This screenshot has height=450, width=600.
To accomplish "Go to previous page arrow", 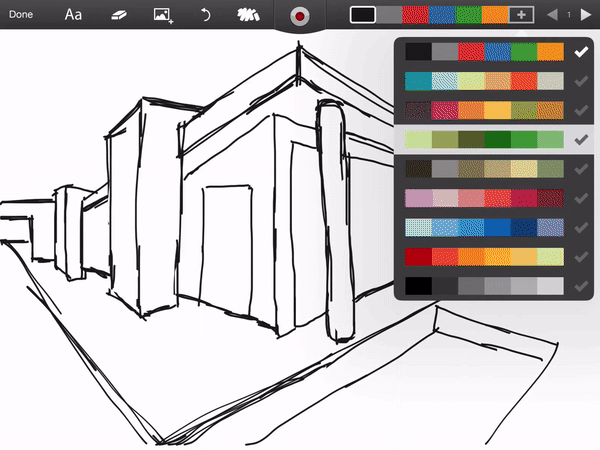I will click(x=552, y=15).
